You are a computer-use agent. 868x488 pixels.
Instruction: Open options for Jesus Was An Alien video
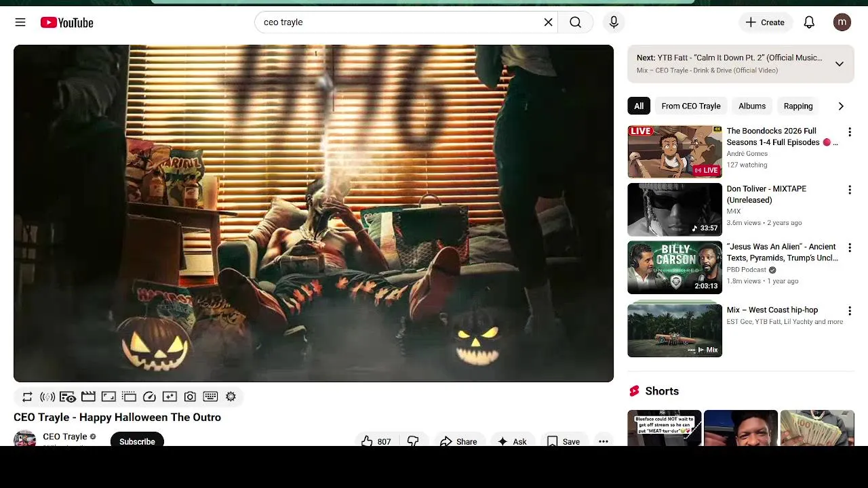coord(849,248)
